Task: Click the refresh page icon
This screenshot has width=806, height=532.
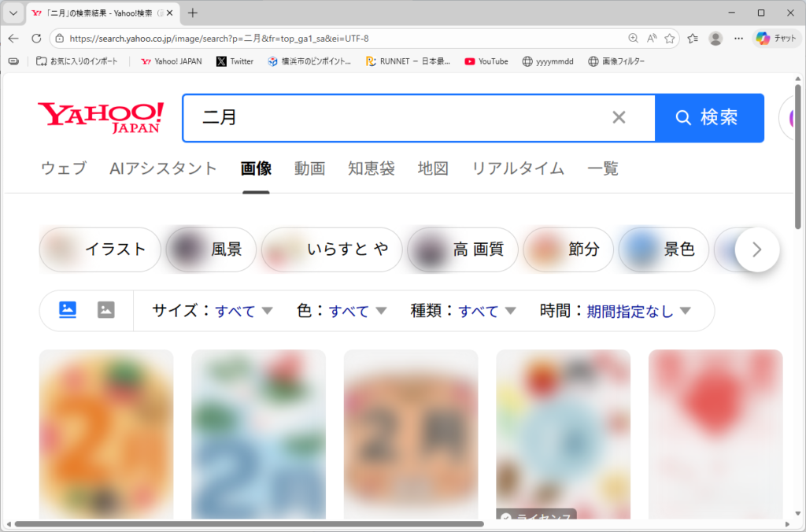Action: pyautogui.click(x=36, y=39)
